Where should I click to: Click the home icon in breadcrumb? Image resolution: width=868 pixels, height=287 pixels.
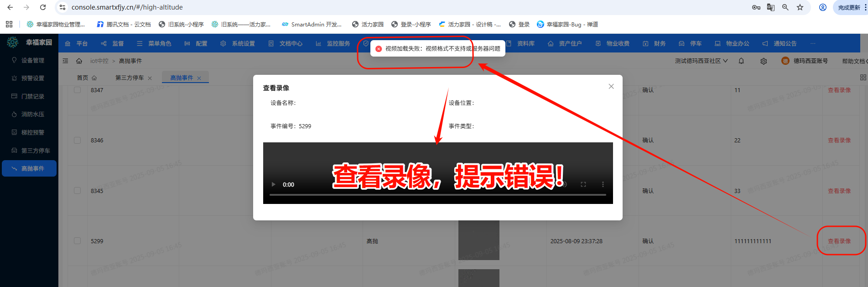[x=79, y=61]
